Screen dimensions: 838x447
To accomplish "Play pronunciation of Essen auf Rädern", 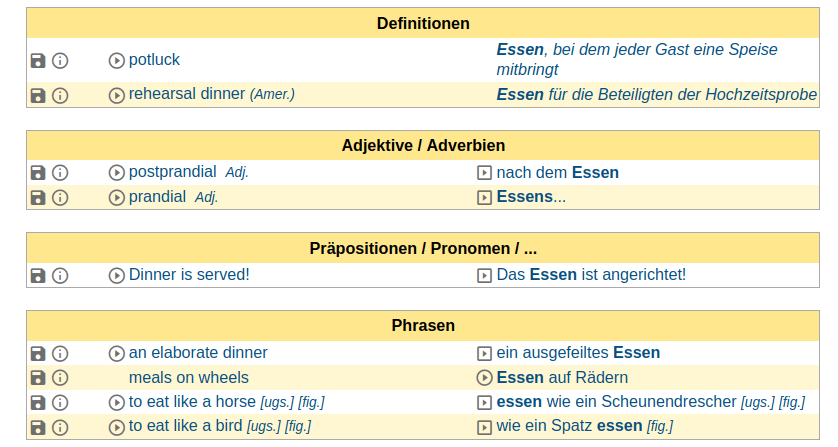I will tap(485, 378).
